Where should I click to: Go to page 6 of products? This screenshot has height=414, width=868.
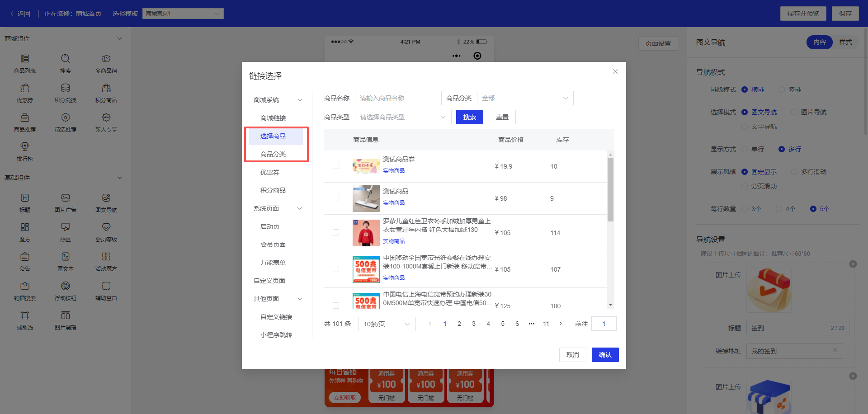517,324
